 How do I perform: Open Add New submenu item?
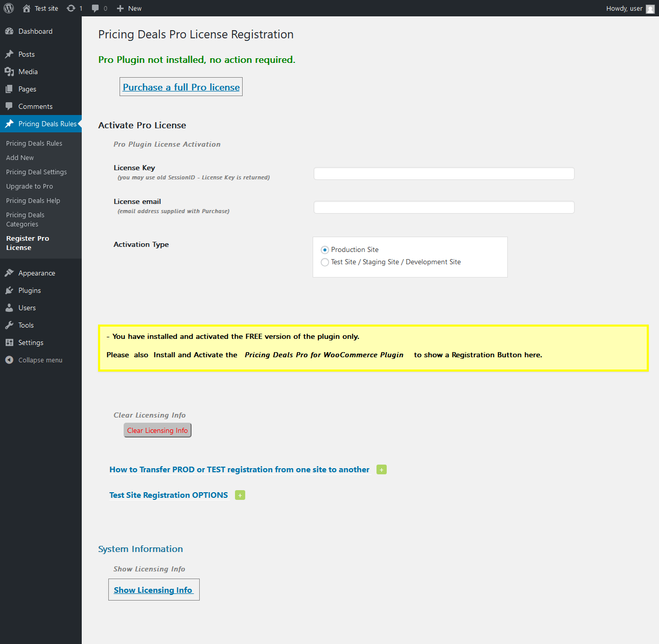point(20,158)
